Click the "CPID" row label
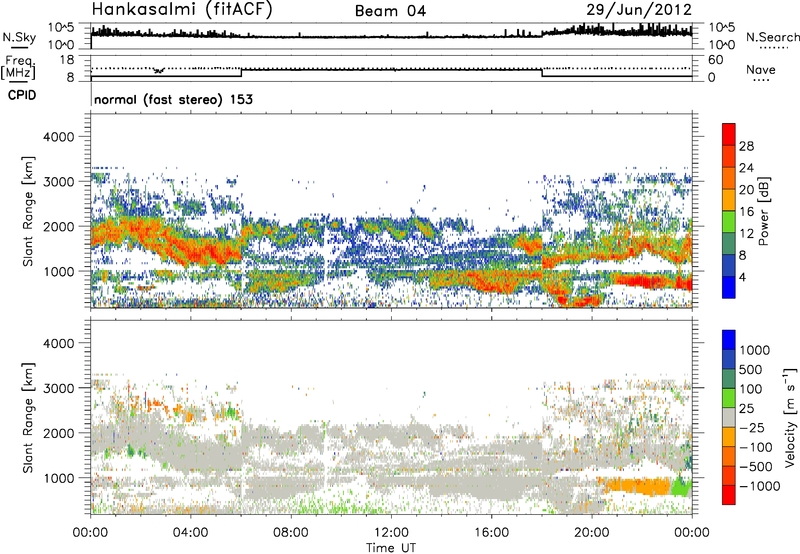The image size is (800, 554). 22,95
